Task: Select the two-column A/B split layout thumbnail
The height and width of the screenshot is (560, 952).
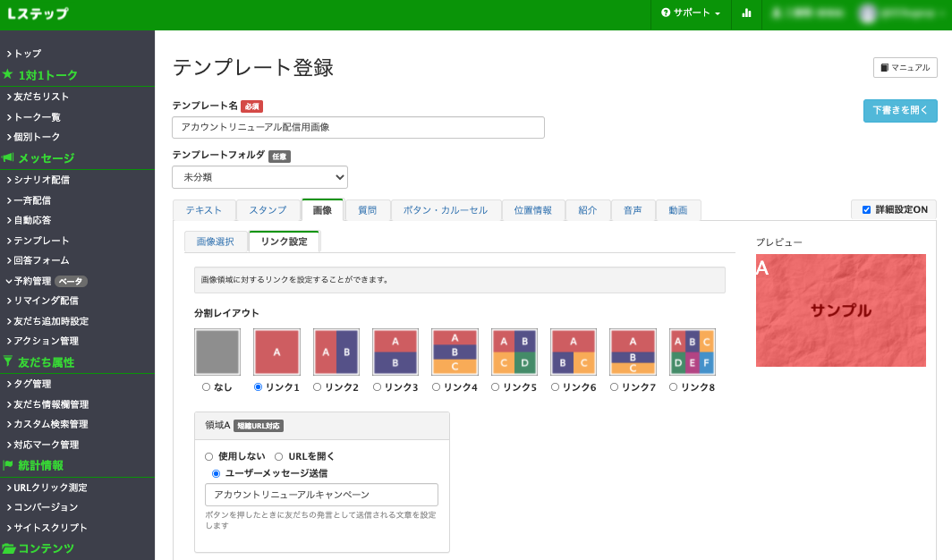Action: 336,352
